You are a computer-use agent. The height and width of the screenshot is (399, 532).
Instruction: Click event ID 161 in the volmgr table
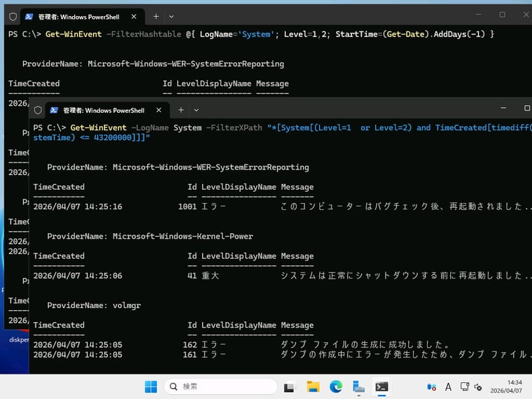190,355
